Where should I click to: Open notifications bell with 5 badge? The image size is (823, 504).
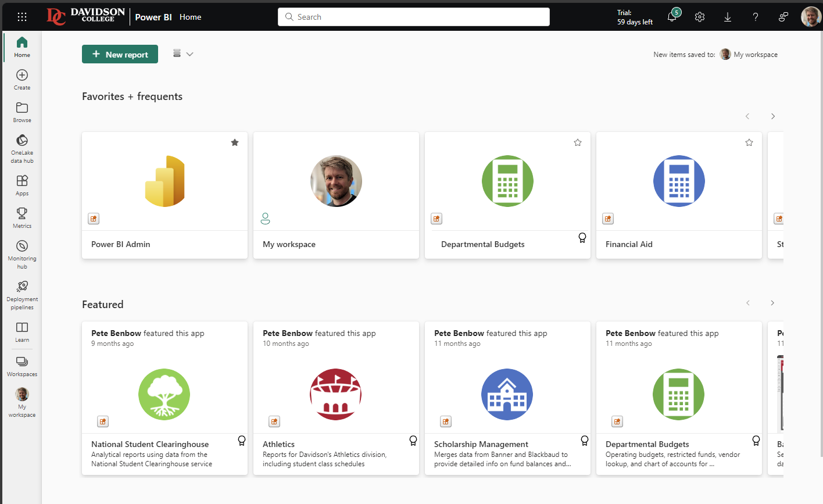672,17
